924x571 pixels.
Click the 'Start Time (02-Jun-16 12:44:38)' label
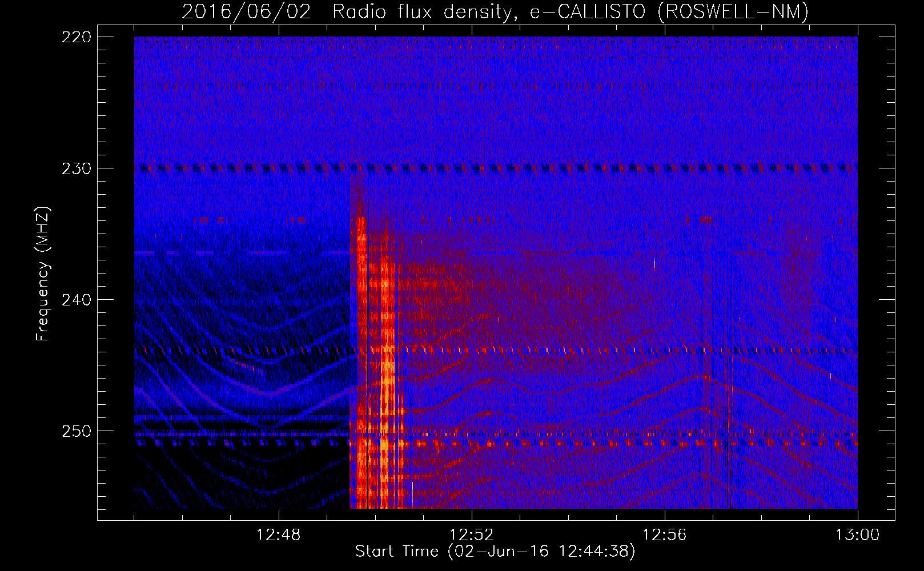pyautogui.click(x=495, y=552)
